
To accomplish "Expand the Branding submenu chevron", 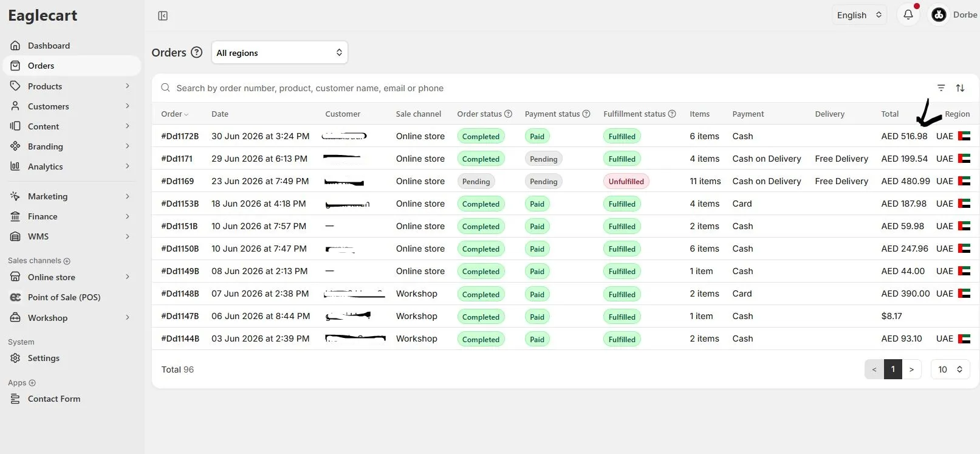I will pos(128,146).
